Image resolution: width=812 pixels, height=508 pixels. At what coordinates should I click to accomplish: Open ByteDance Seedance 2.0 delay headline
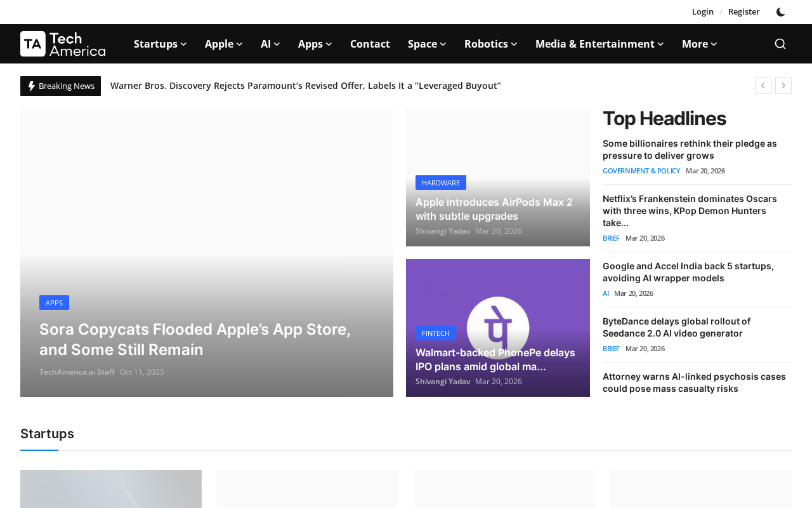676,327
